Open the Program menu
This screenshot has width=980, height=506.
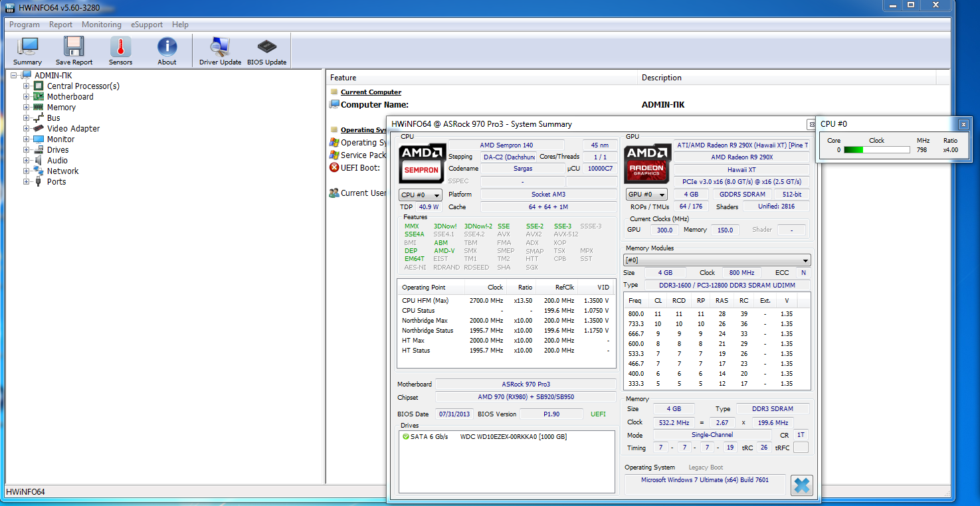[x=25, y=25]
